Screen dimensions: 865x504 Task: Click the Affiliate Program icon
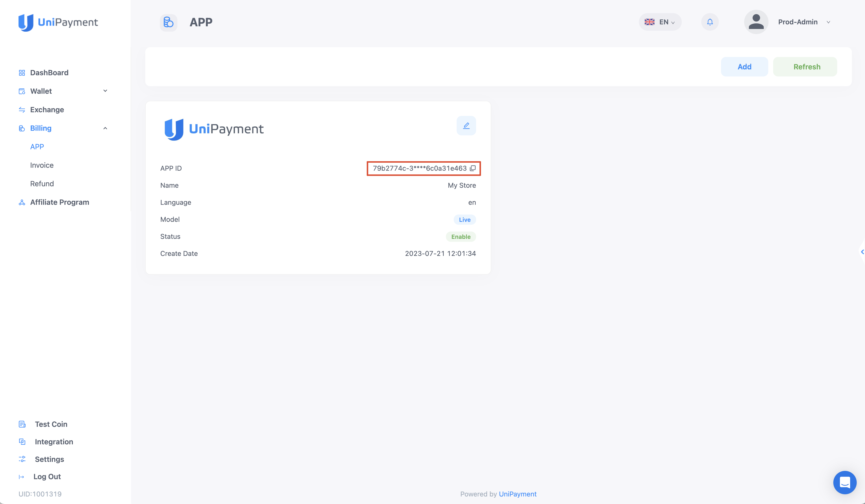(x=22, y=202)
